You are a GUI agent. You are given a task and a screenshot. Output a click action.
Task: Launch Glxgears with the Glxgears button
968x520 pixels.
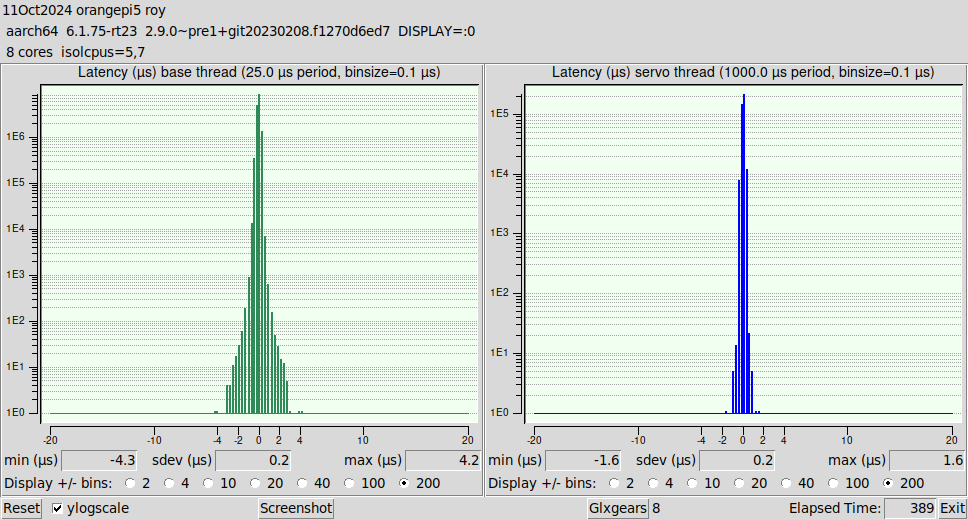(x=617, y=508)
